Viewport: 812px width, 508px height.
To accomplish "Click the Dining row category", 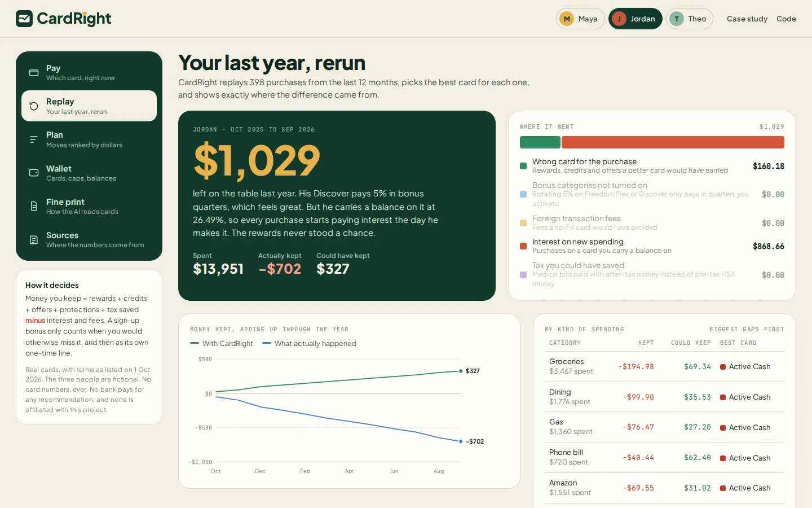I will tap(560, 392).
